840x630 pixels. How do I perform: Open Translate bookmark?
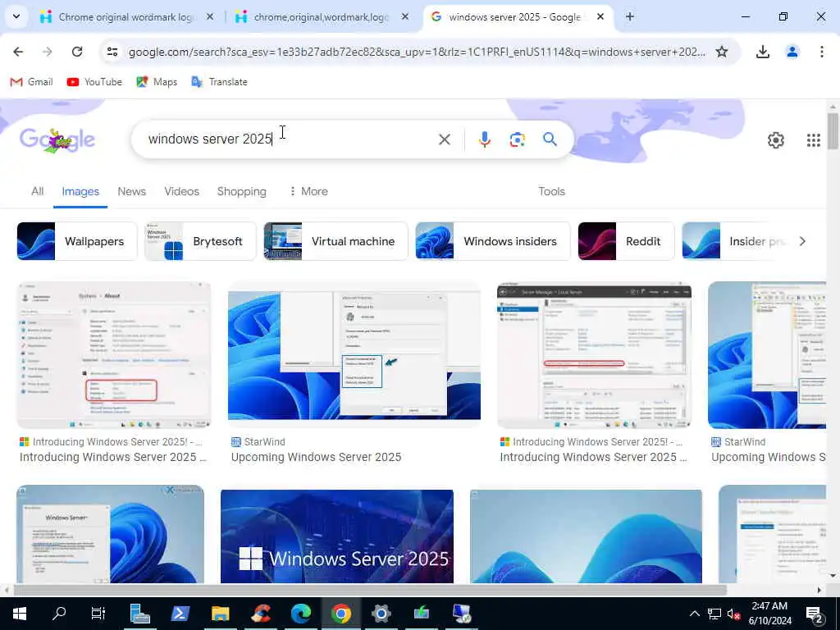pyautogui.click(x=219, y=82)
